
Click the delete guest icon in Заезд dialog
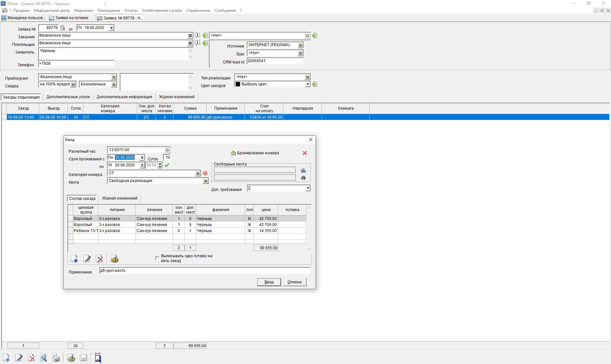[100, 259]
